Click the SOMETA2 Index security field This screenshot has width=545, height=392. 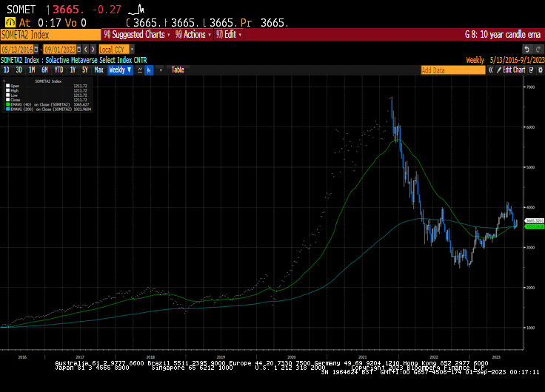(x=50, y=35)
